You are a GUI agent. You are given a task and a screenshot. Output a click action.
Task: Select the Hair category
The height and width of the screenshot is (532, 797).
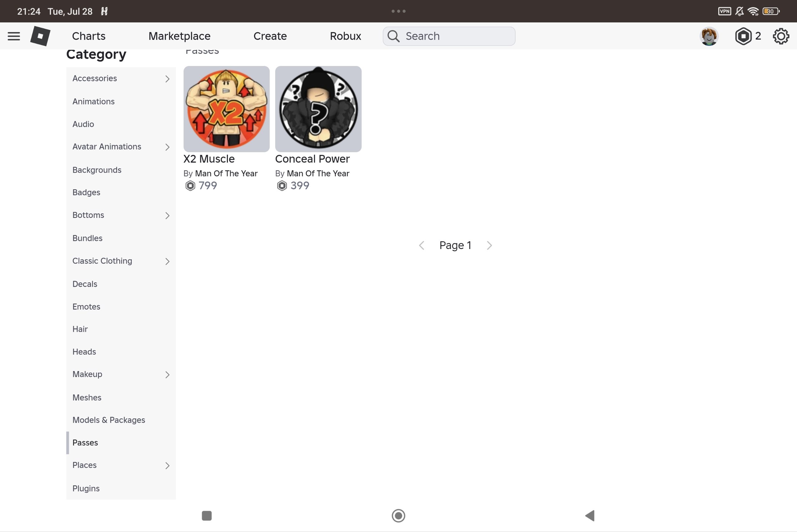pos(121,329)
